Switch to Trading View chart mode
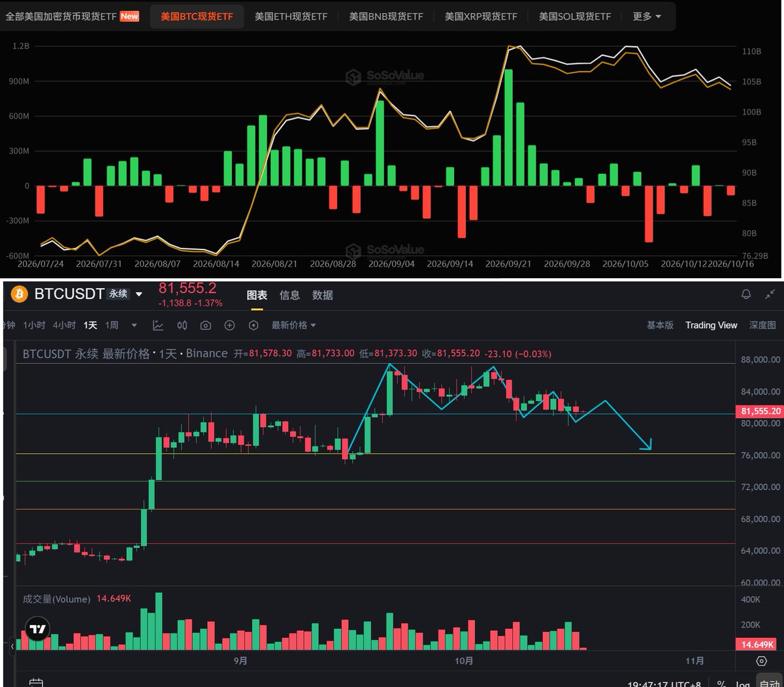The width and height of the screenshot is (784, 687). [x=711, y=325]
